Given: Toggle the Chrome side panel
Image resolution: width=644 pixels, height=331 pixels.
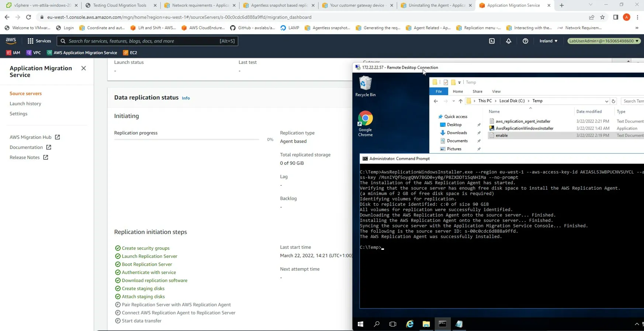Looking at the screenshot, I should point(616,17).
